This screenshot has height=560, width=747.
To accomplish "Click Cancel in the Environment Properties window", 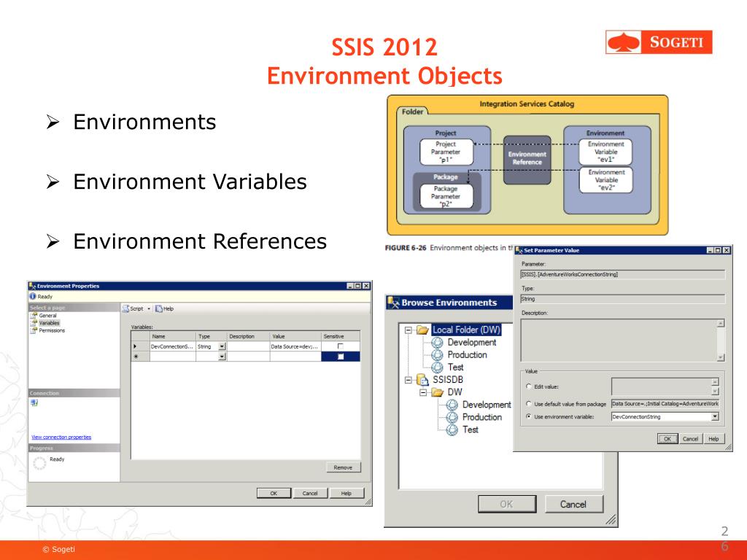I will [310, 493].
